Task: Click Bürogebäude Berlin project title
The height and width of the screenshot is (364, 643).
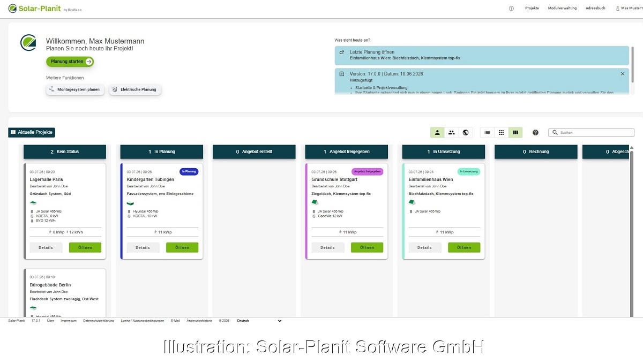Action: pos(50,285)
